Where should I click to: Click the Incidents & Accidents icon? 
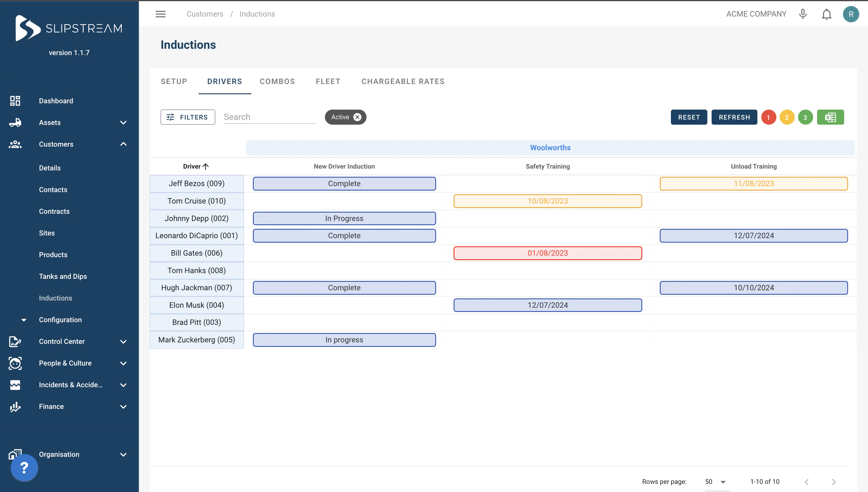tap(15, 385)
